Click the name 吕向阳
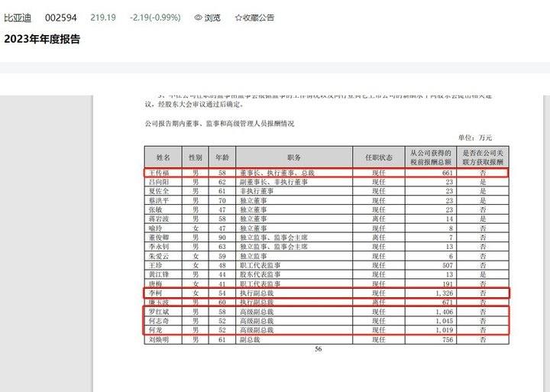Screen dimensions: 550x392 point(159,182)
